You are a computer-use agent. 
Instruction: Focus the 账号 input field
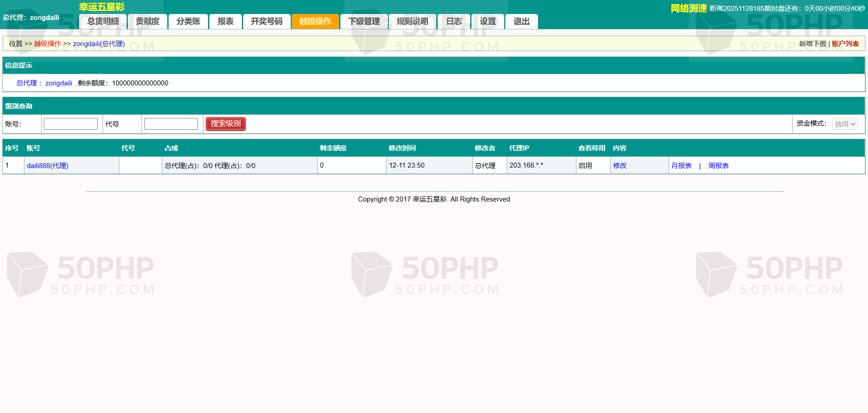71,124
